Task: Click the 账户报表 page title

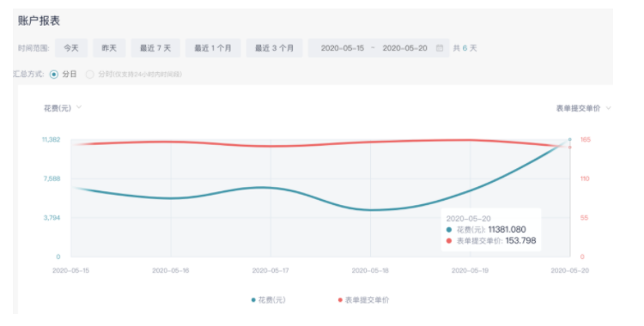Action: [39, 21]
